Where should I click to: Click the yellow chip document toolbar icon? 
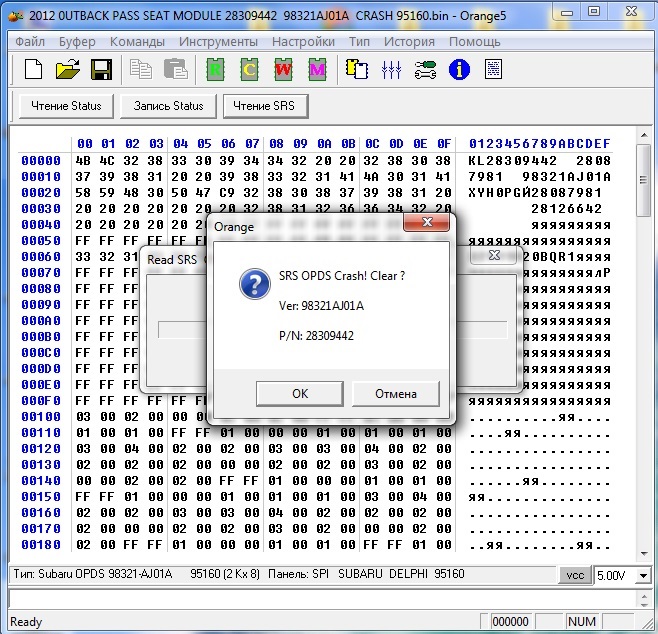(357, 69)
